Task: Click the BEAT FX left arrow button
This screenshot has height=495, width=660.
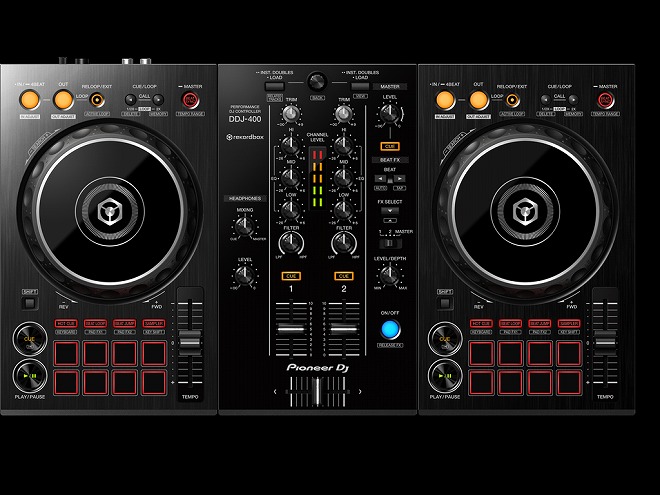Action: 381,179
